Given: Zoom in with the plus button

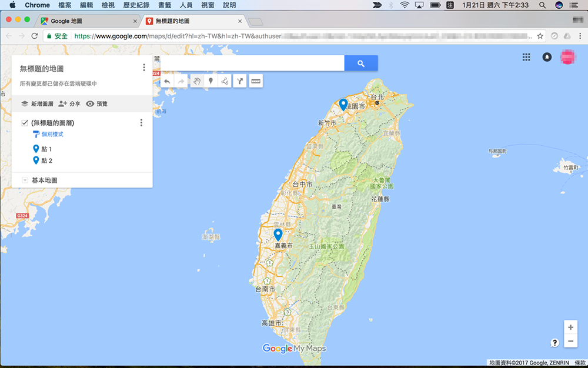Looking at the screenshot, I should point(570,327).
